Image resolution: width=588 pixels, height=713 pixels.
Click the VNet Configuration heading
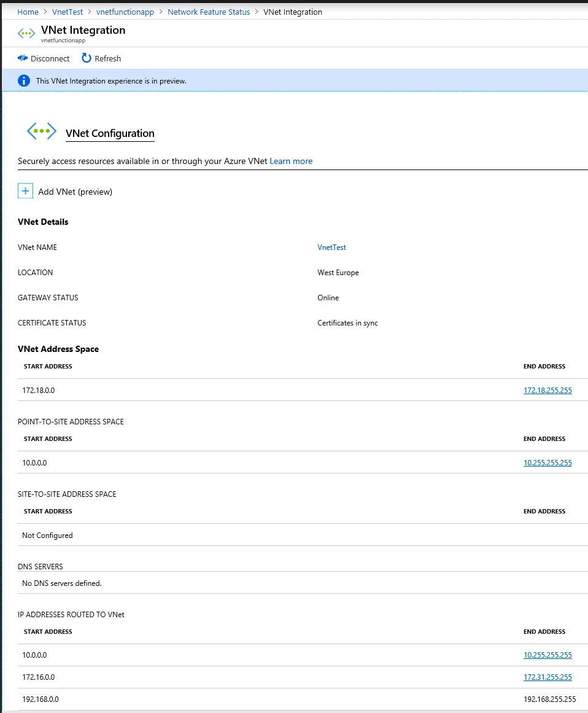110,133
